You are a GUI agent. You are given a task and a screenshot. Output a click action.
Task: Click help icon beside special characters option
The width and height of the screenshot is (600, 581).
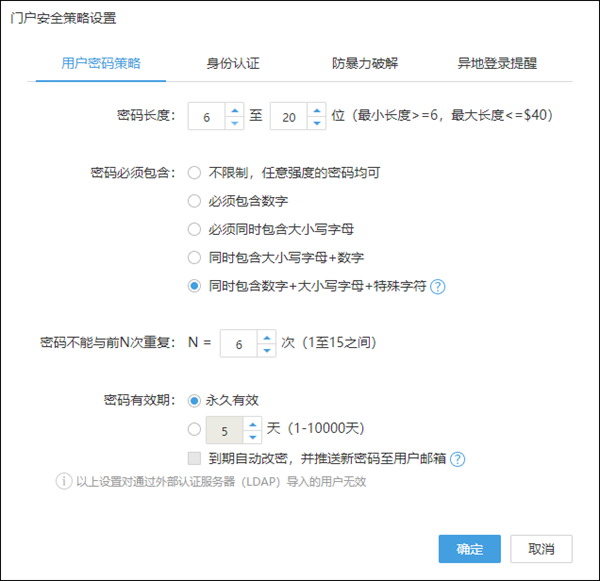point(438,286)
